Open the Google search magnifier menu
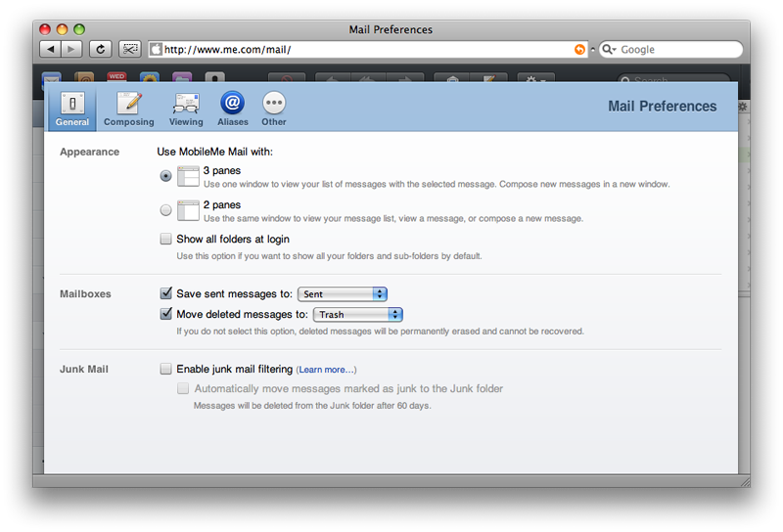783x532 pixels. point(609,50)
